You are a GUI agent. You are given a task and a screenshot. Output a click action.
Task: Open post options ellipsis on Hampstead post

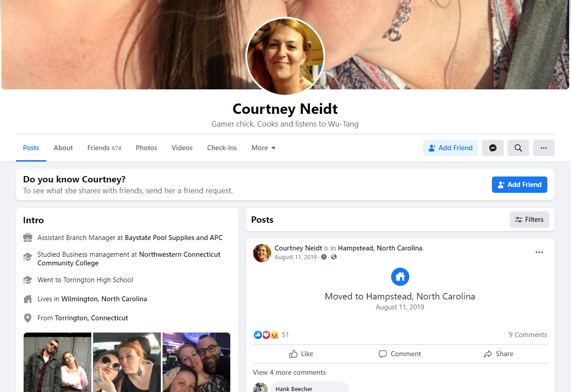[x=539, y=252]
